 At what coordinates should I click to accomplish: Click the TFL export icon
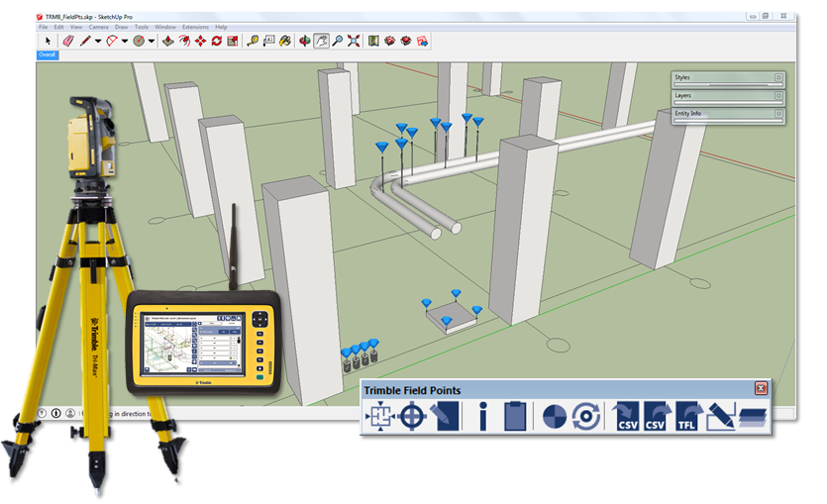686,417
